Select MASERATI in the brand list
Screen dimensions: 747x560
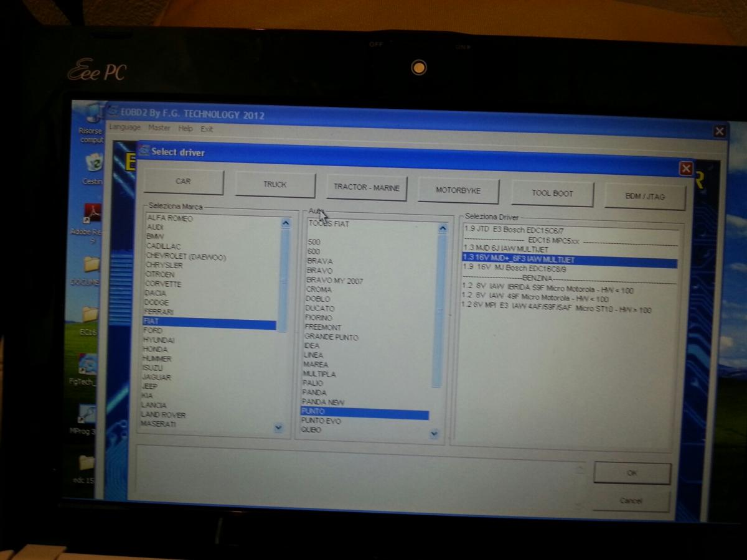coord(158,424)
